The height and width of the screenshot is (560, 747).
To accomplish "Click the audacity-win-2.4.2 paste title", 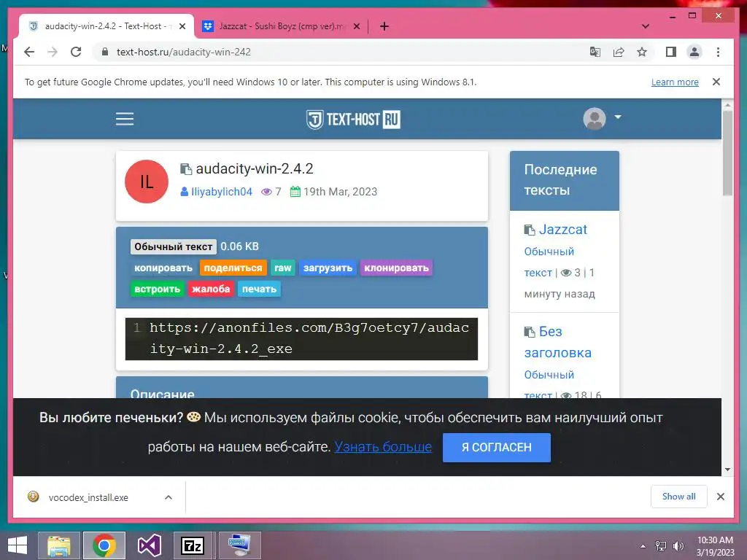I will pyautogui.click(x=255, y=168).
